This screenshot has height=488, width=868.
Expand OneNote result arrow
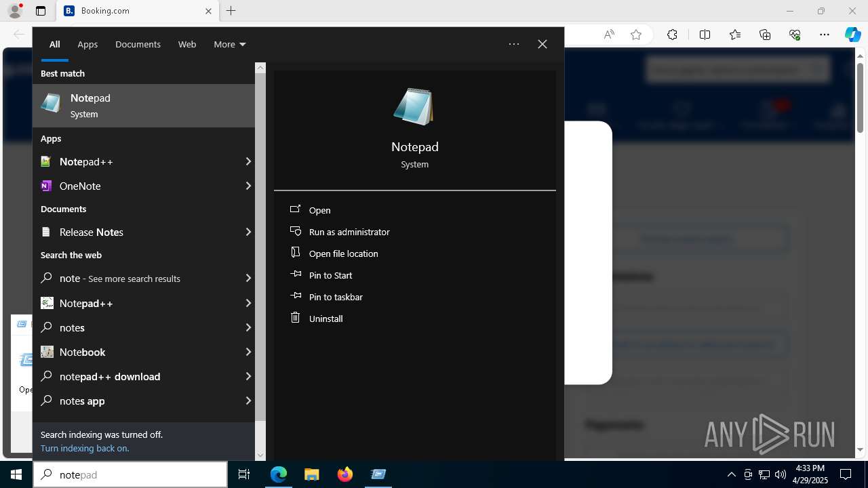(x=248, y=186)
